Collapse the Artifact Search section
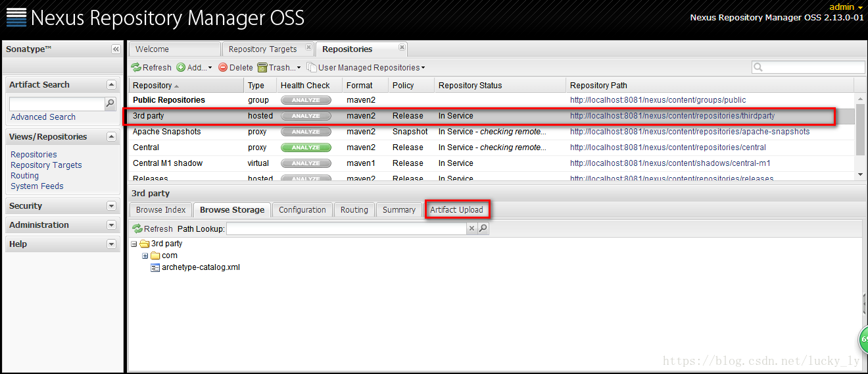This screenshot has height=374, width=868. click(x=112, y=85)
